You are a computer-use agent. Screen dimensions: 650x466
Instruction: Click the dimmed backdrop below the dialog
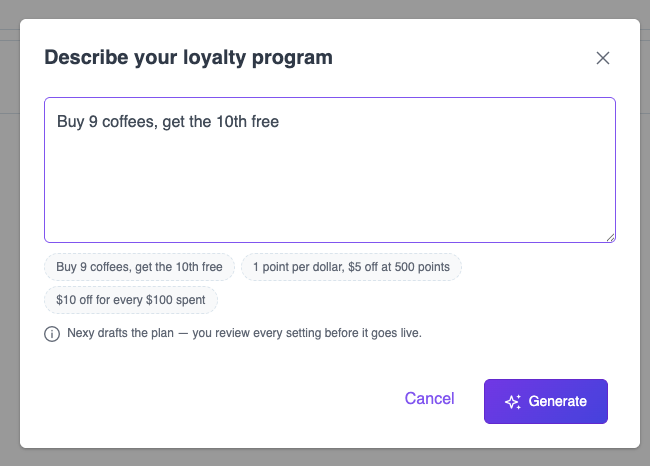point(325,458)
